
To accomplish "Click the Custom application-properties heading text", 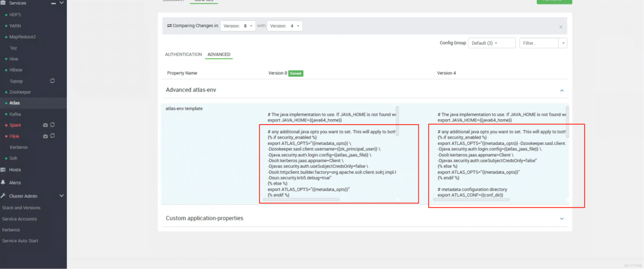I will coord(205,218).
